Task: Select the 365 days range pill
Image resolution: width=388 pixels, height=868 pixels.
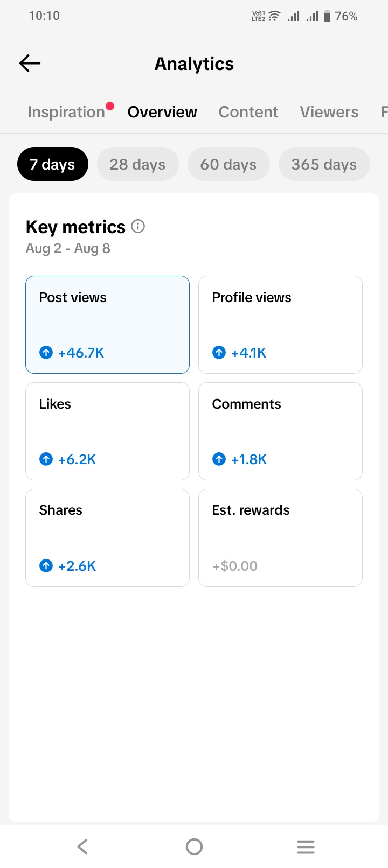Action: point(324,164)
